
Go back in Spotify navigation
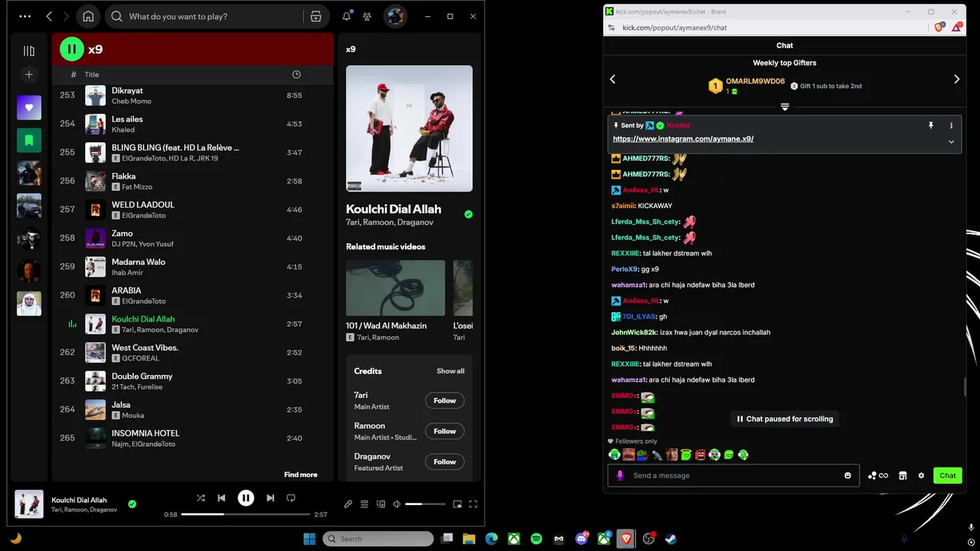[x=49, y=16]
